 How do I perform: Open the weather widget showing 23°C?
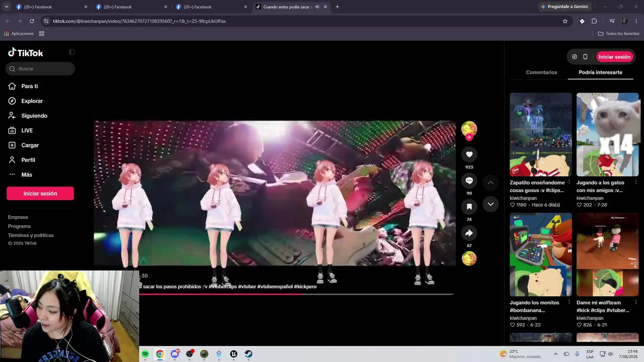tap(520, 354)
